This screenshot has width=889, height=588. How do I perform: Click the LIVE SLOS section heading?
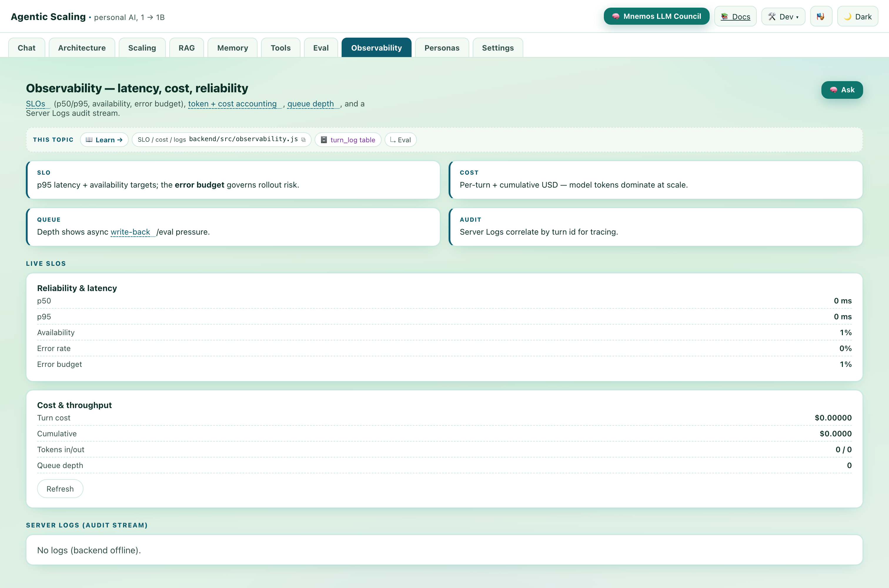coord(46,263)
